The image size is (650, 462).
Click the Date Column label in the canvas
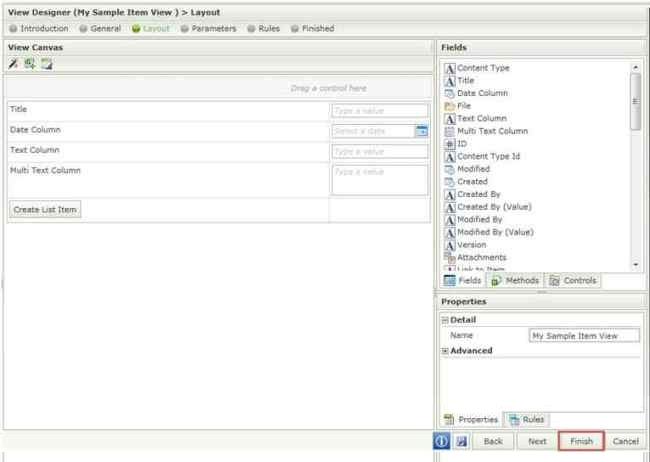[x=35, y=130]
